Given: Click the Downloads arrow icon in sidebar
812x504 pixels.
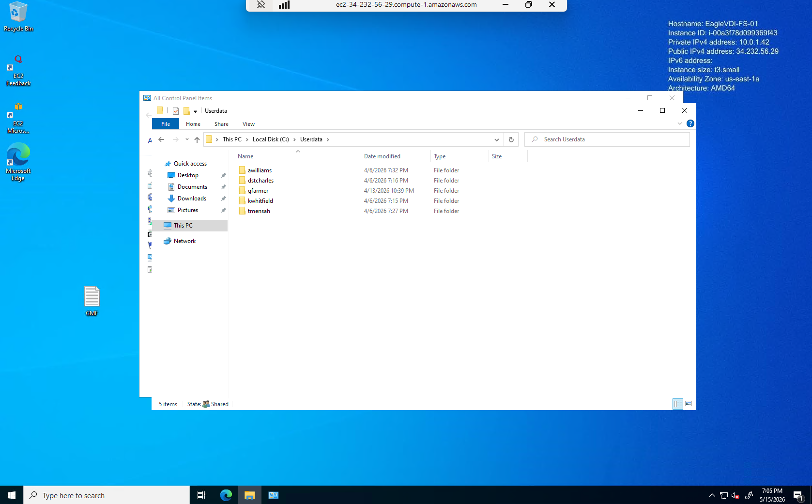Looking at the screenshot, I should click(x=171, y=199).
